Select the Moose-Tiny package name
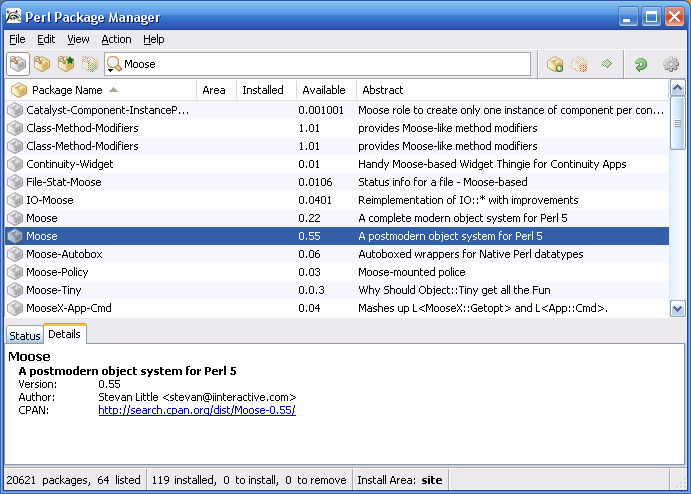 pos(54,290)
